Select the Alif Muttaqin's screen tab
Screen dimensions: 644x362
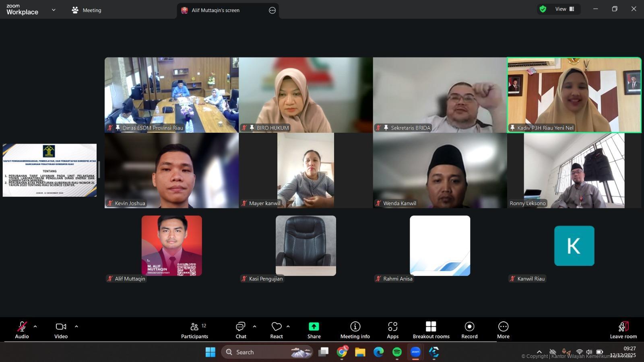point(215,10)
